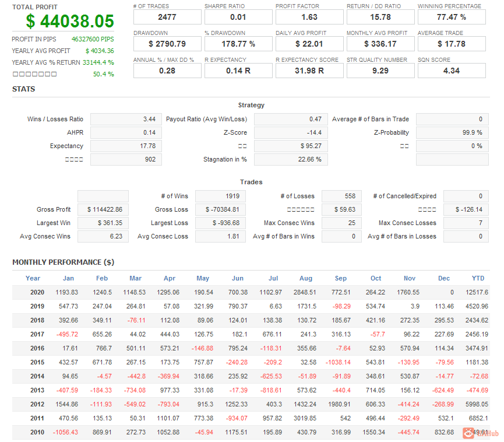504x442 pixels.
Task: Select the # of Losses value 558
Action: [341, 196]
